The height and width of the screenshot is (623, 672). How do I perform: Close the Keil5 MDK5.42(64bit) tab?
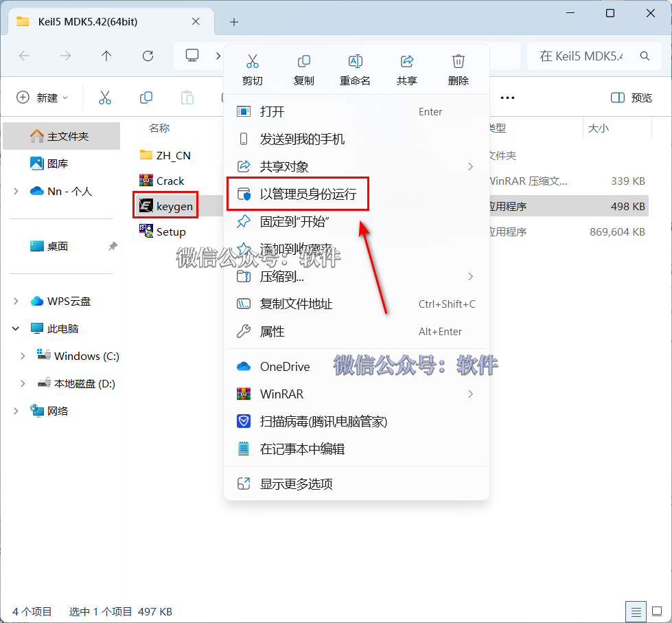[196, 21]
